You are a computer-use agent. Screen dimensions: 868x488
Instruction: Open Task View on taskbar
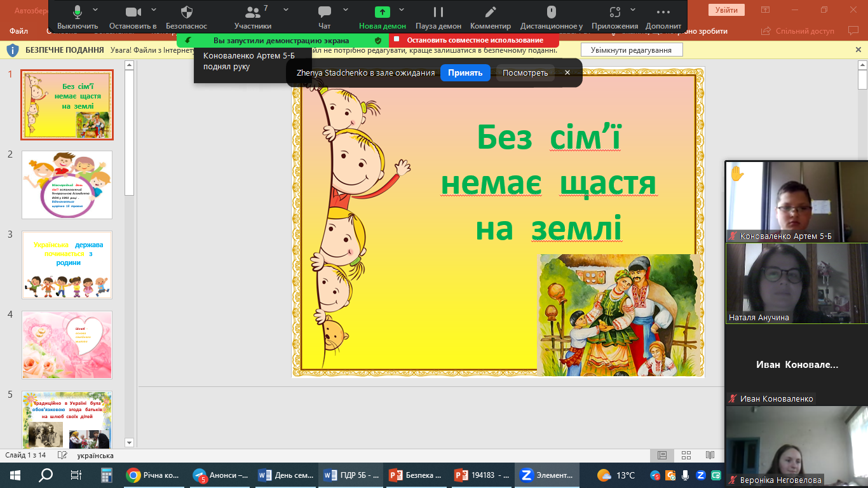(x=76, y=475)
